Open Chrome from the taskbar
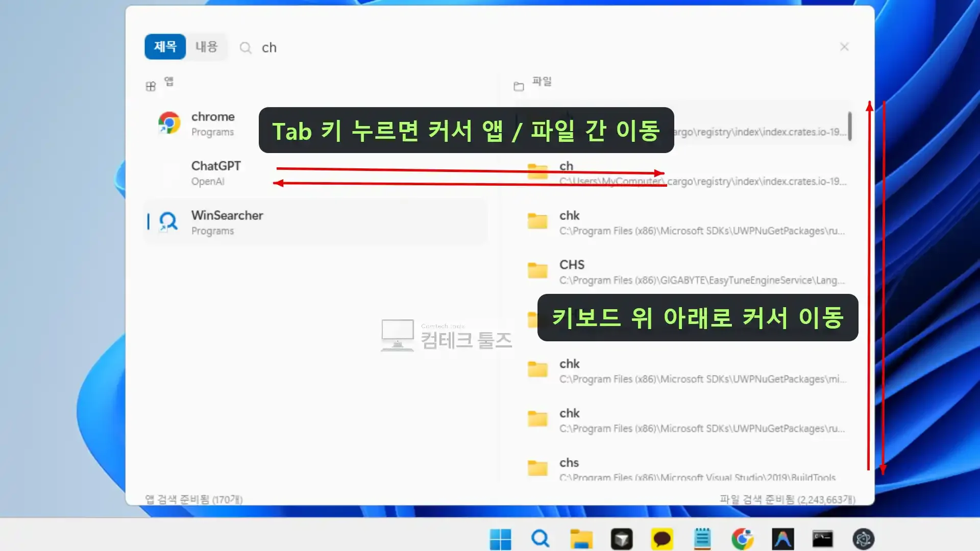The image size is (980, 551). pyautogui.click(x=742, y=539)
